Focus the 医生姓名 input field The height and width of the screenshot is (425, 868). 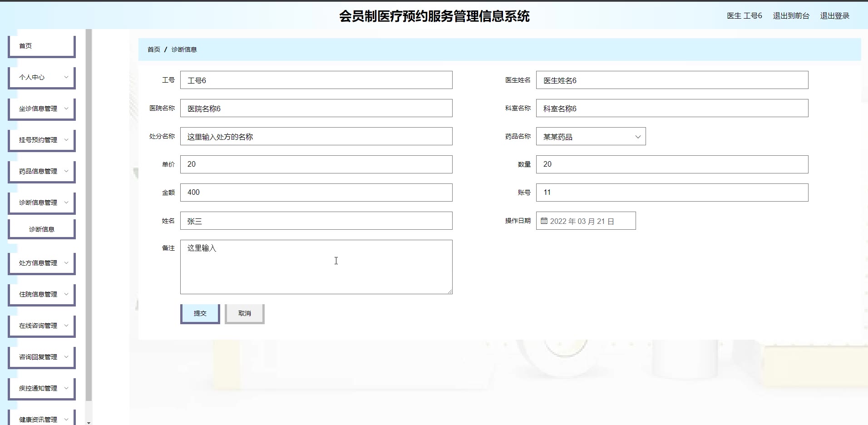coord(672,80)
